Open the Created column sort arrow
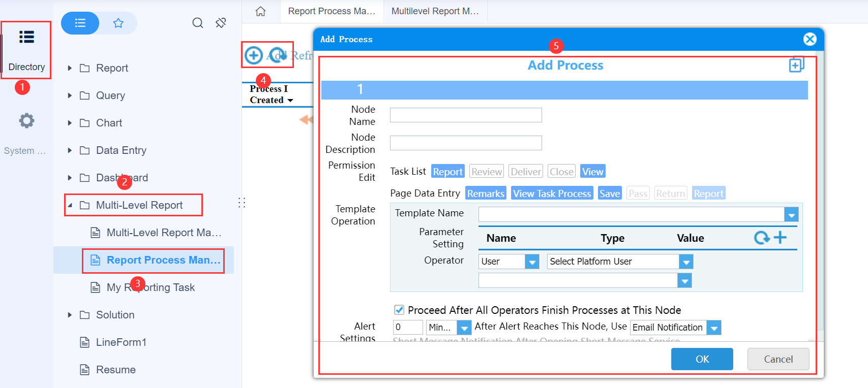The width and height of the screenshot is (868, 388). (x=290, y=101)
